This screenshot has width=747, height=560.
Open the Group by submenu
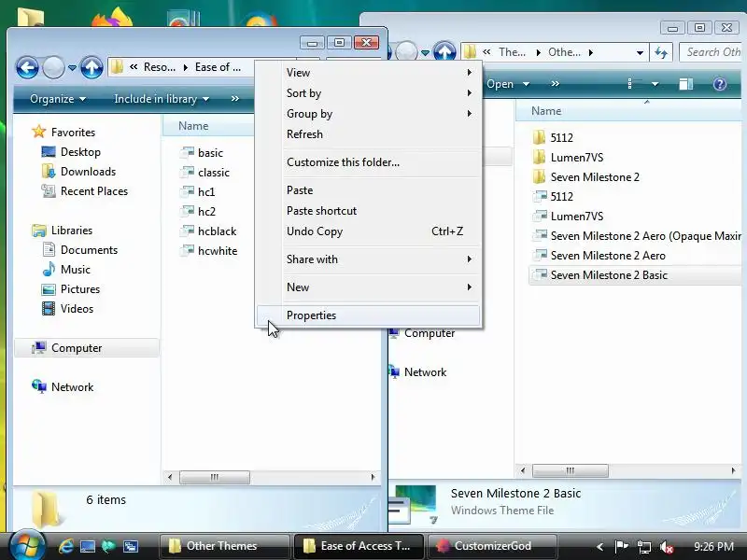pos(369,113)
